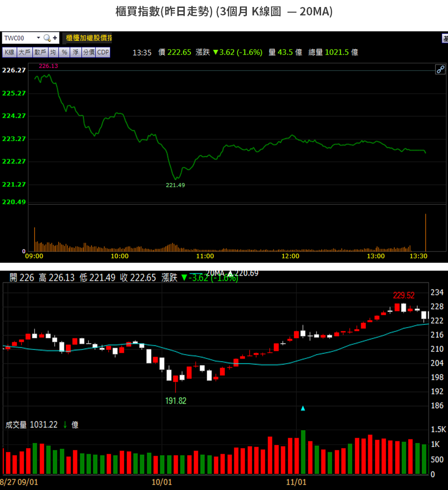Toggle the 均 average line button
448x490 pixels.
(53, 52)
